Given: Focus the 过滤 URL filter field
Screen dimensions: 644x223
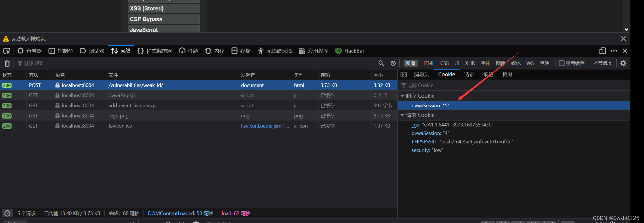Looking at the screenshot, I should point(189,63).
